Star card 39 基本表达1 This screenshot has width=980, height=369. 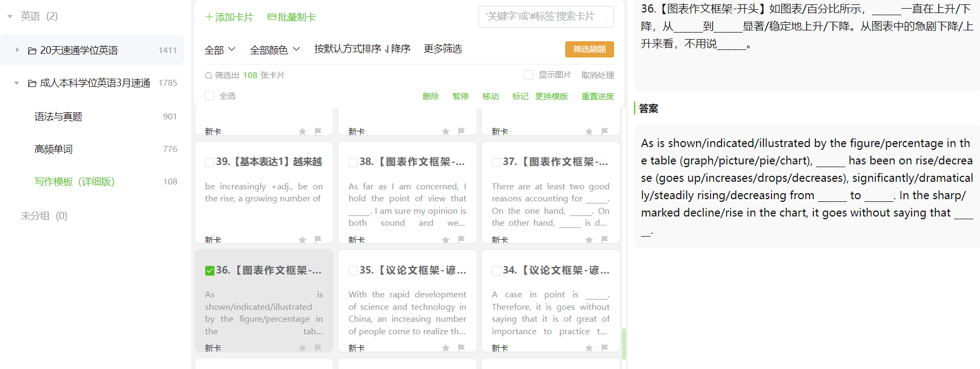(x=302, y=240)
